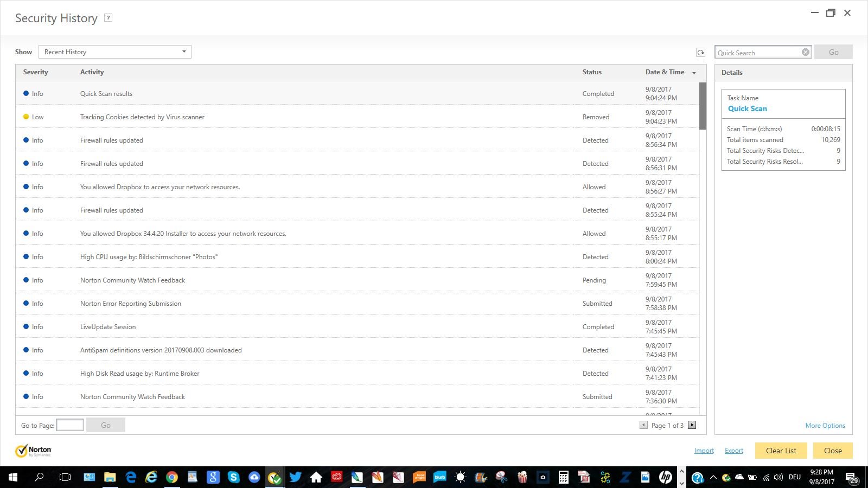Click the Close button at bottom right

coord(833,451)
